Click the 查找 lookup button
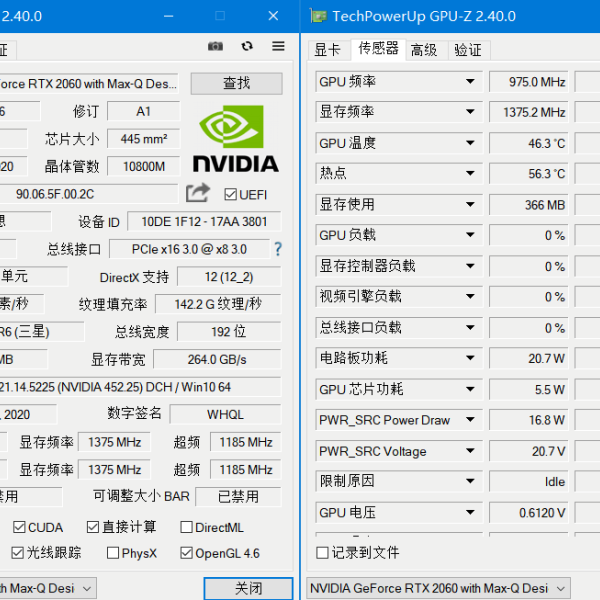Viewport: 600px width, 600px height. (236, 83)
